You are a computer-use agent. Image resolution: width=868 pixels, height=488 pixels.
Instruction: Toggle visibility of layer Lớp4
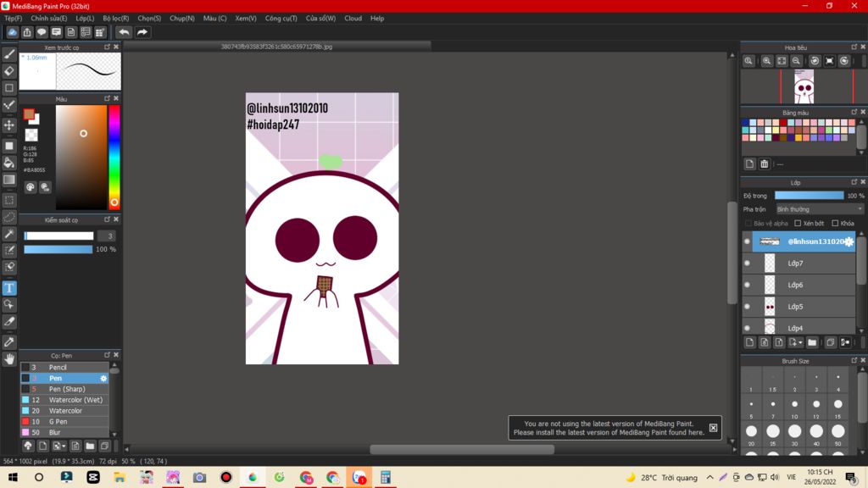748,328
